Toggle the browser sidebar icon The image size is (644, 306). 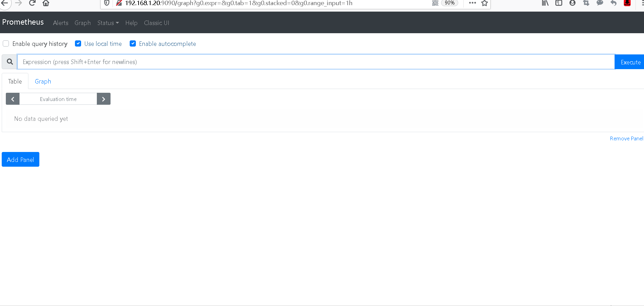point(559,3)
